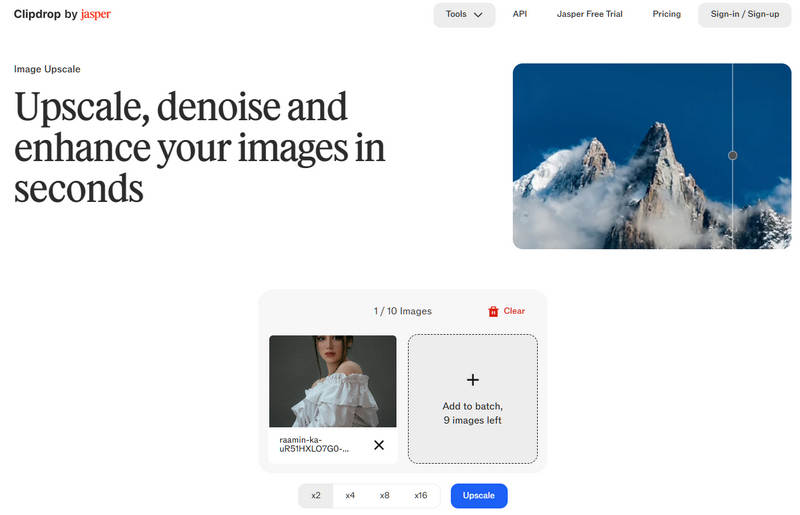The width and height of the screenshot is (800, 515).
Task: Click the raamin-ka-uR51HXLO7G0 filename text
Action: (314, 445)
